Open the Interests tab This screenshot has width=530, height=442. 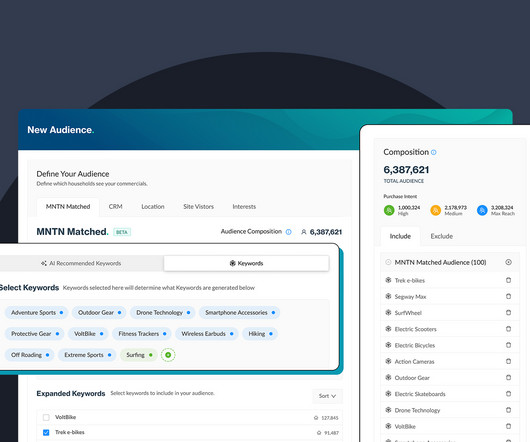pyautogui.click(x=244, y=207)
